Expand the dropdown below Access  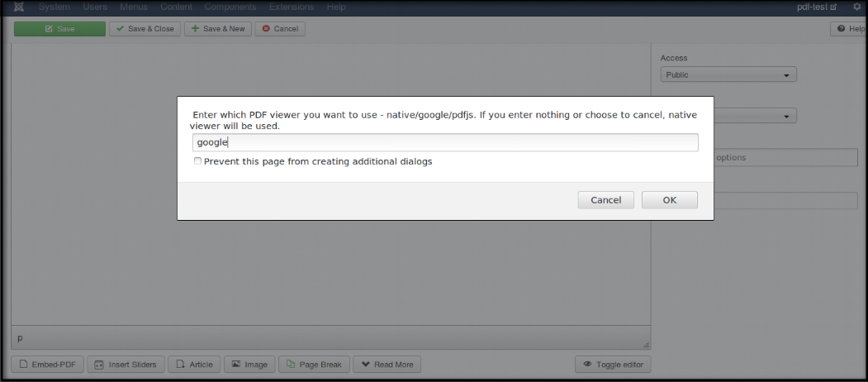[755, 116]
